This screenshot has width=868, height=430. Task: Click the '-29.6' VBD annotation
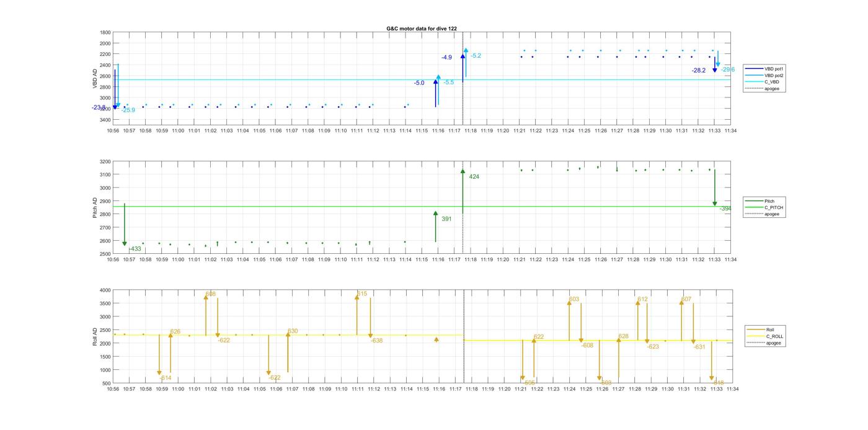[x=728, y=70]
